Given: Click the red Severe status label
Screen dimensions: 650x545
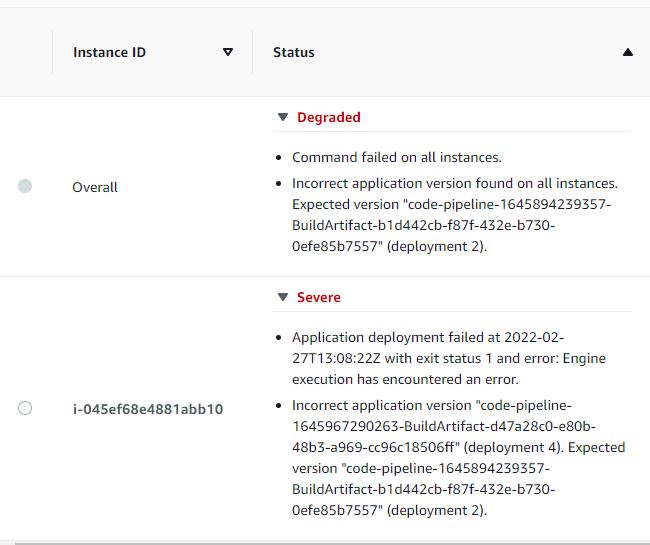Looking at the screenshot, I should pyautogui.click(x=318, y=297).
